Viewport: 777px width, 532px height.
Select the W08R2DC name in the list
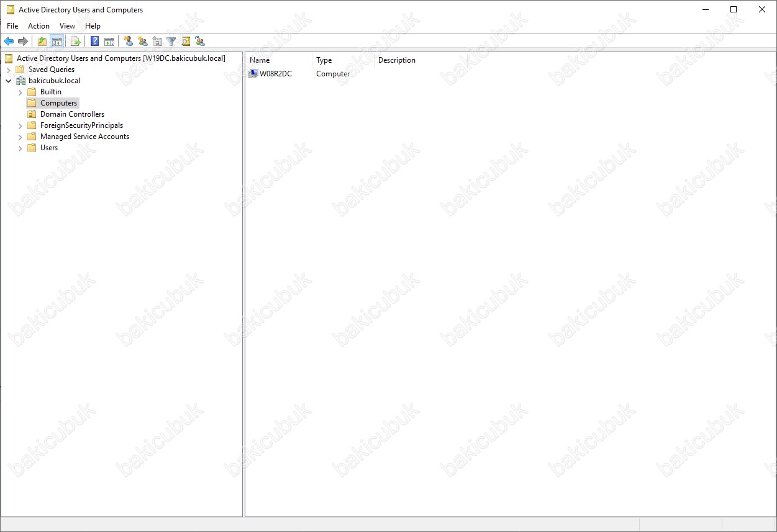[276, 74]
